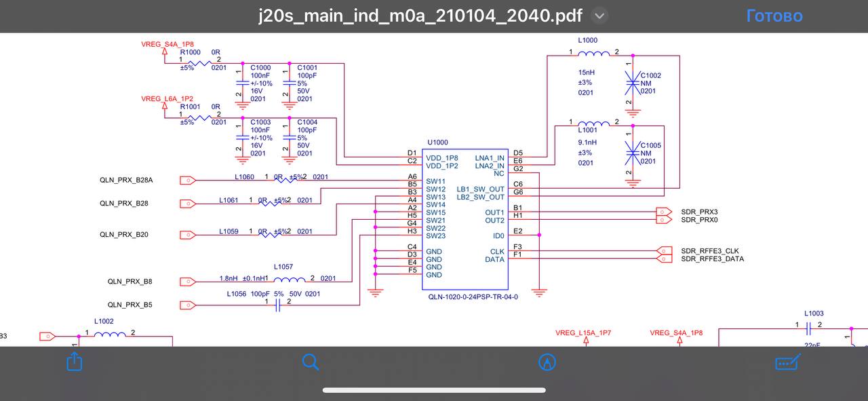868x401 pixels.
Task: Click the L1060 component designator
Action: (245, 177)
